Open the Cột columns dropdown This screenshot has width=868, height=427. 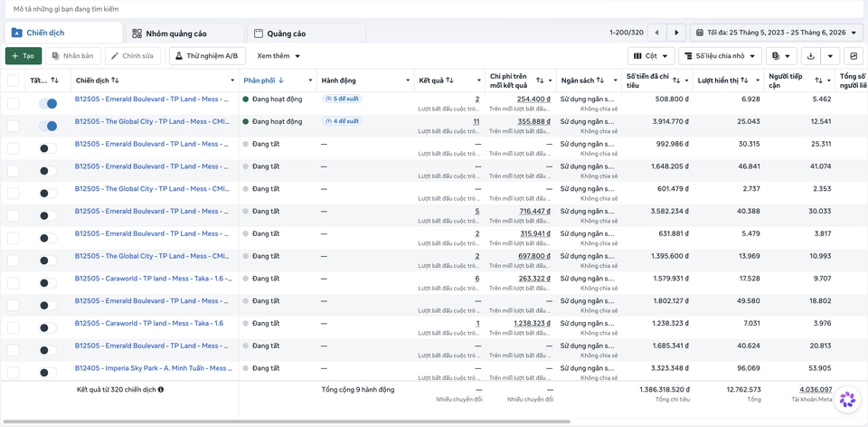(x=651, y=56)
